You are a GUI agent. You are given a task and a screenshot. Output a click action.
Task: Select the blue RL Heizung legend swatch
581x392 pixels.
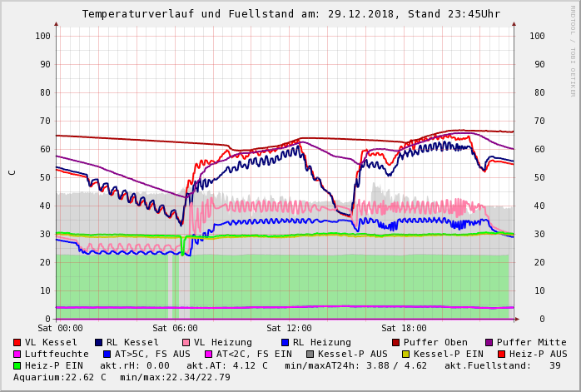click(286, 342)
